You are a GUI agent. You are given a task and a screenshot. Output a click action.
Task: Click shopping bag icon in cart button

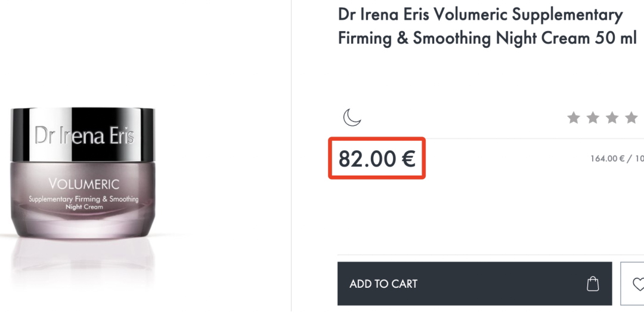tap(593, 284)
